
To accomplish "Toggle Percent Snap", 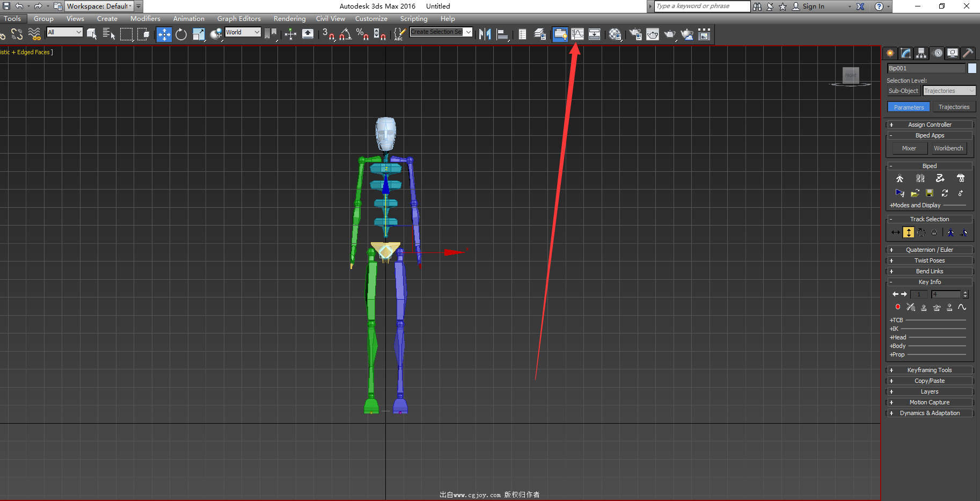I will pyautogui.click(x=363, y=34).
